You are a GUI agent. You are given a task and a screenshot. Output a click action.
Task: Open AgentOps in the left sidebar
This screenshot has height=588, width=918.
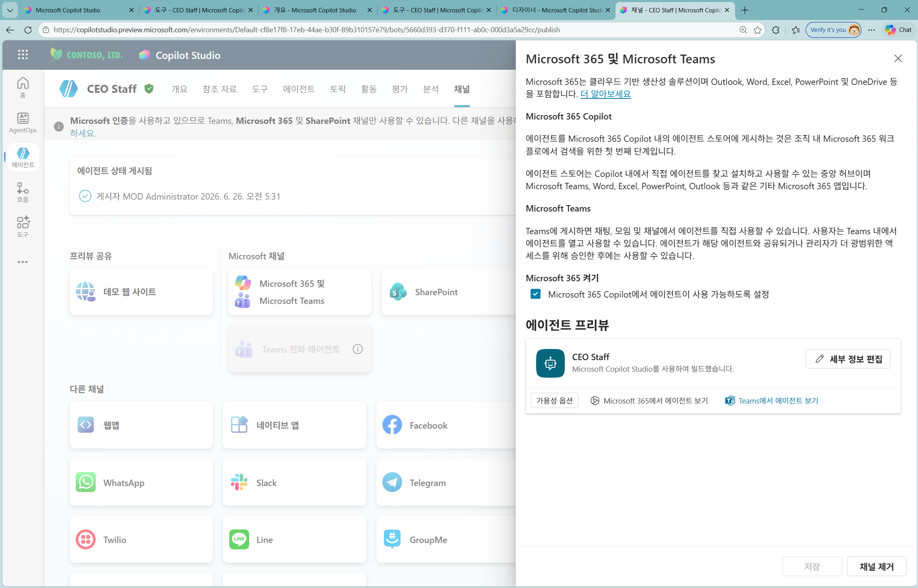coord(23,122)
